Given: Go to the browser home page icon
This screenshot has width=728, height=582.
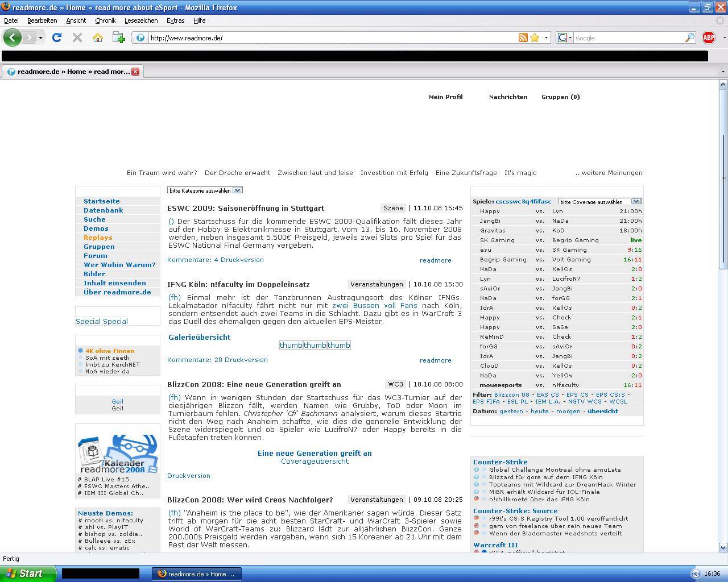Looking at the screenshot, I should [98, 38].
